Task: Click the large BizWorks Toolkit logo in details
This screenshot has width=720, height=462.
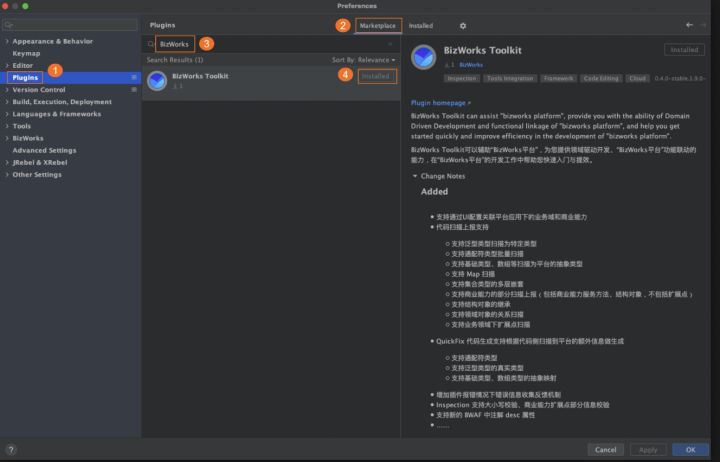Action: [423, 57]
